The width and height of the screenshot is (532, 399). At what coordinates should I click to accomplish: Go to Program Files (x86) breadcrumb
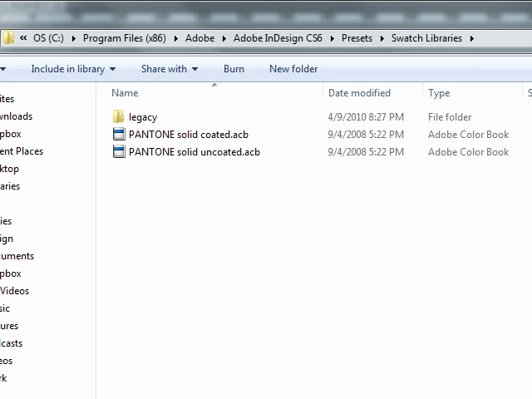(x=125, y=38)
